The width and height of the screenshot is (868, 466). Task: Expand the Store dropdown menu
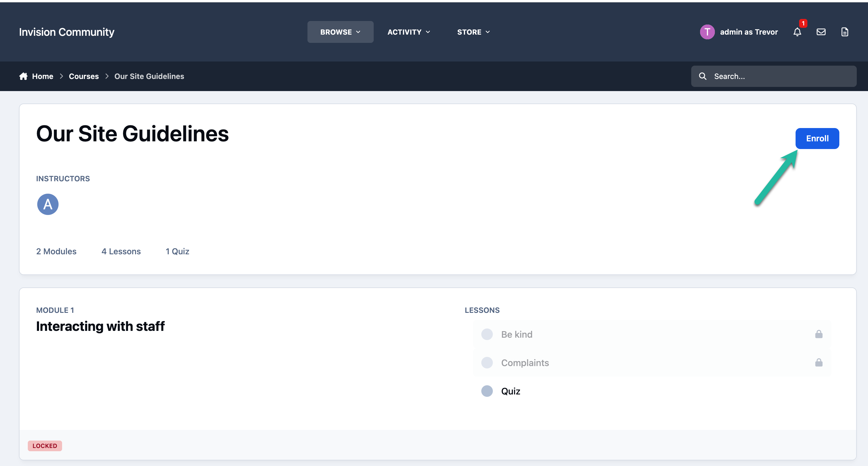[x=473, y=32]
